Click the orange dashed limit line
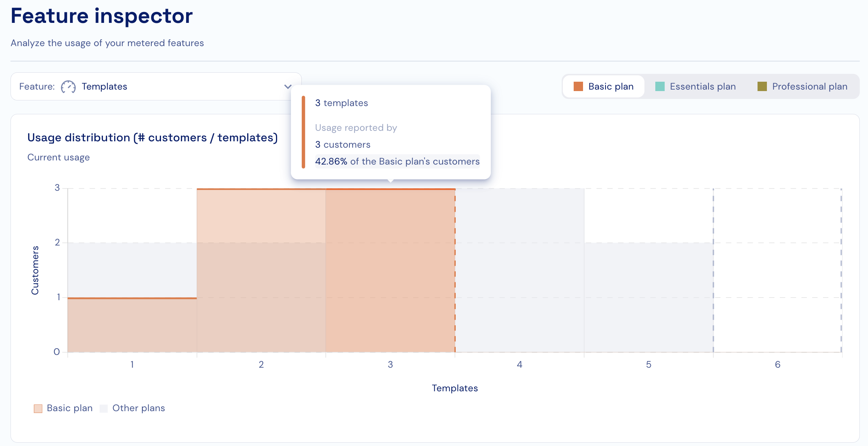Viewport: 868px width, 446px height. tap(455, 270)
